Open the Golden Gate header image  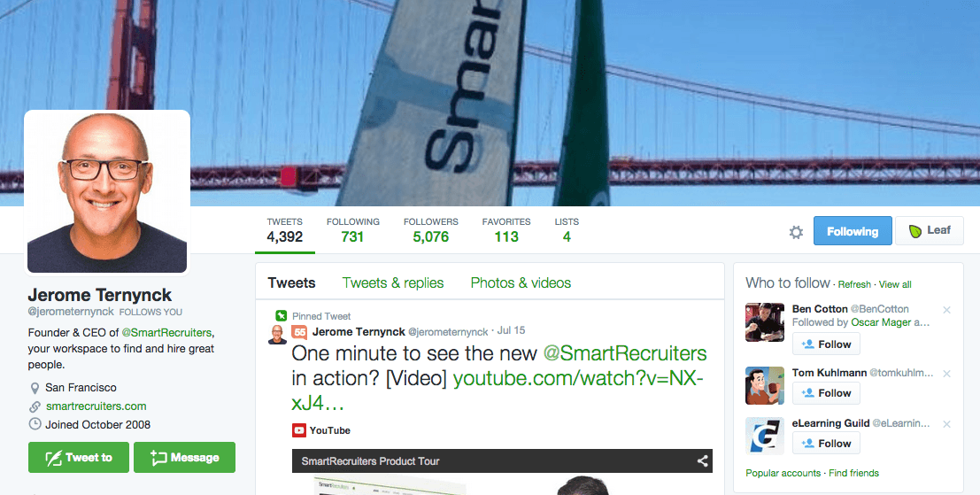coord(490,103)
